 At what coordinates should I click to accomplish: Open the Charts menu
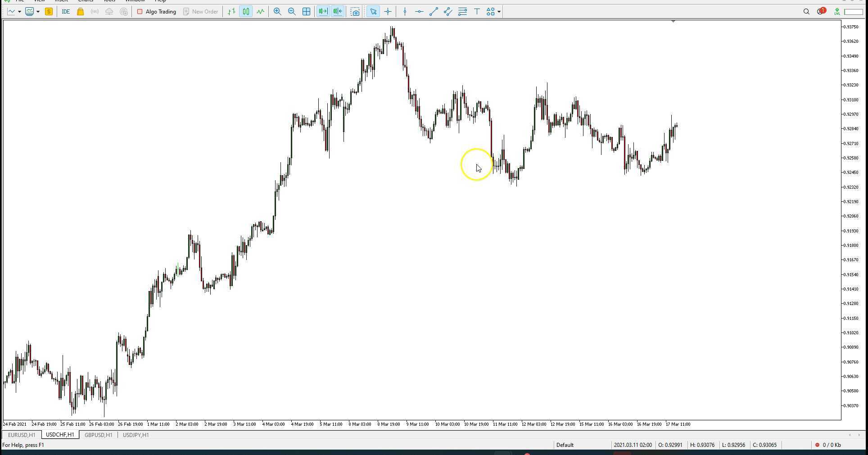(85, 1)
